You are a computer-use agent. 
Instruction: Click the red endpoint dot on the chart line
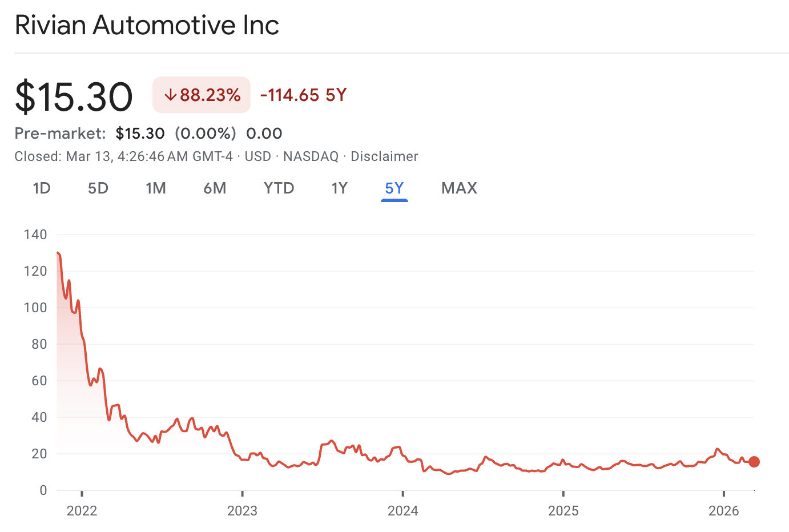point(754,462)
